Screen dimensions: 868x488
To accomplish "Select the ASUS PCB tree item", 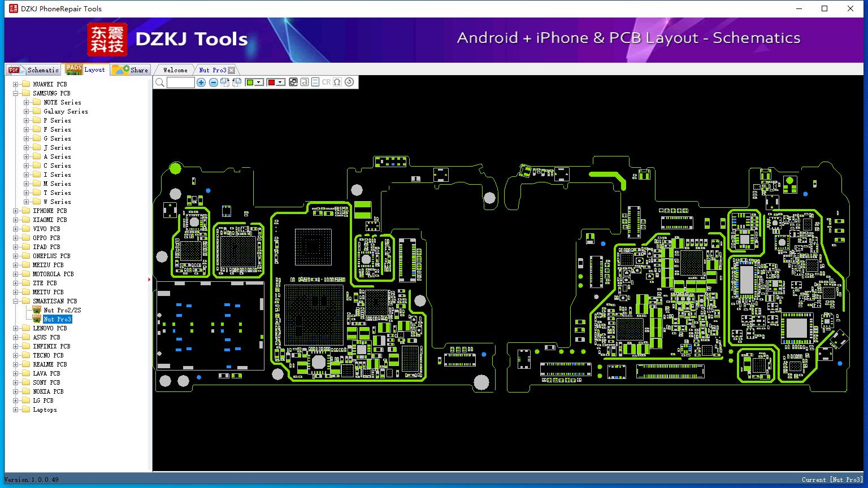I will point(46,337).
